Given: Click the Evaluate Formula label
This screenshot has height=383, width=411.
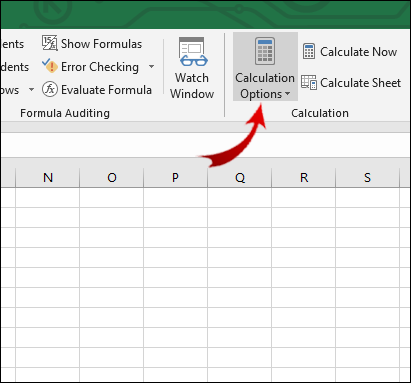Looking at the screenshot, I should point(106,90).
